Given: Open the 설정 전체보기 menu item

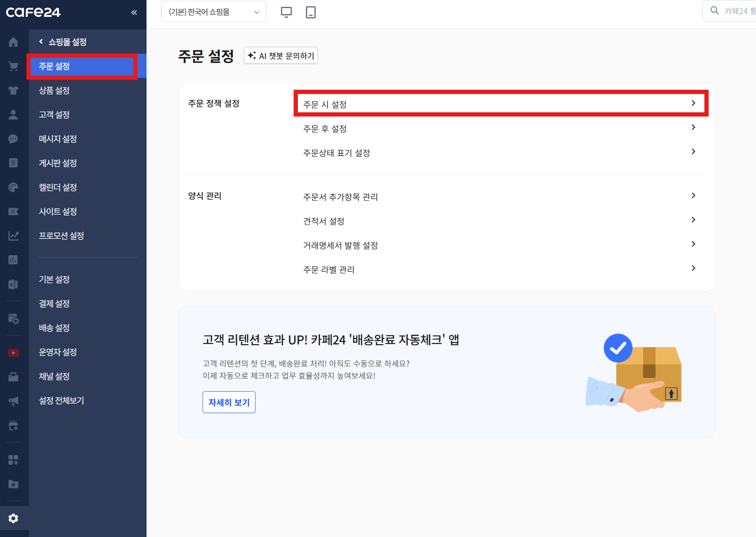Looking at the screenshot, I should click(x=61, y=401).
